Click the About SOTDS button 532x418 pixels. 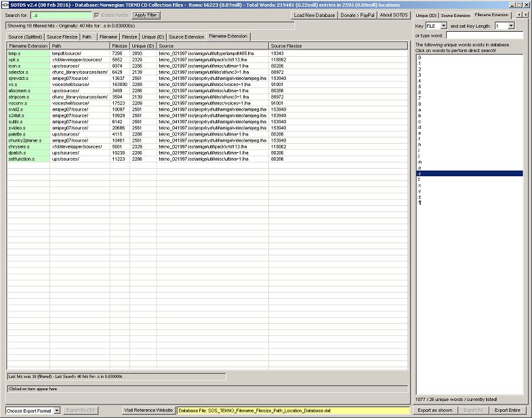point(394,15)
